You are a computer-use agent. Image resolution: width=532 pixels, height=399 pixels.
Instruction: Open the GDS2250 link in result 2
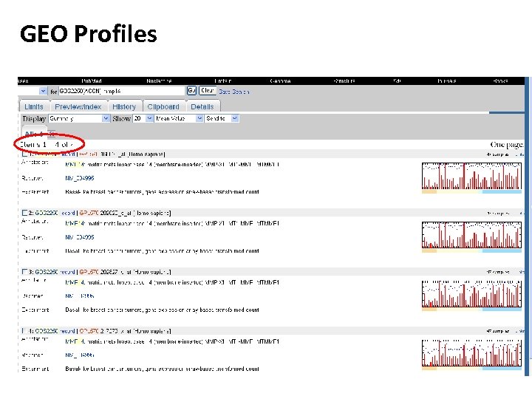(47, 213)
